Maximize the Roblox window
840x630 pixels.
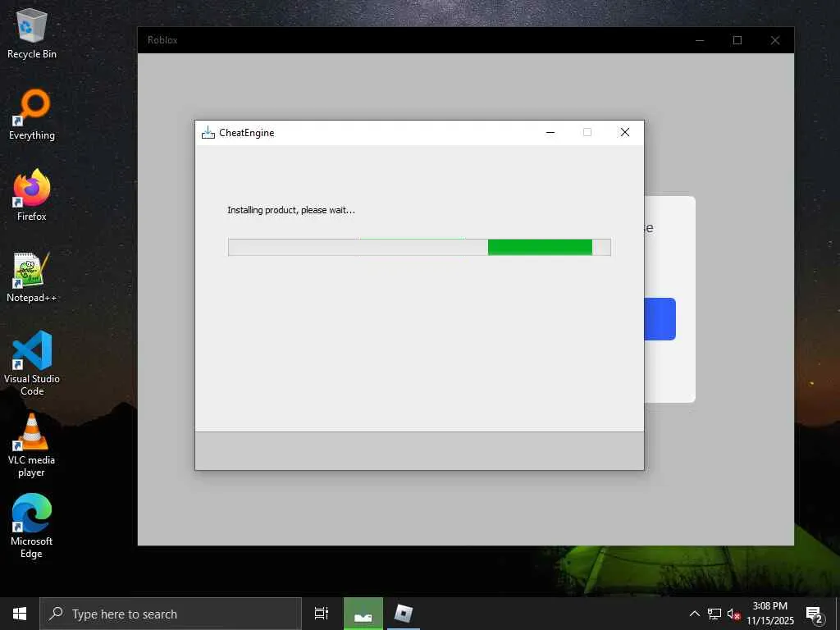click(737, 40)
